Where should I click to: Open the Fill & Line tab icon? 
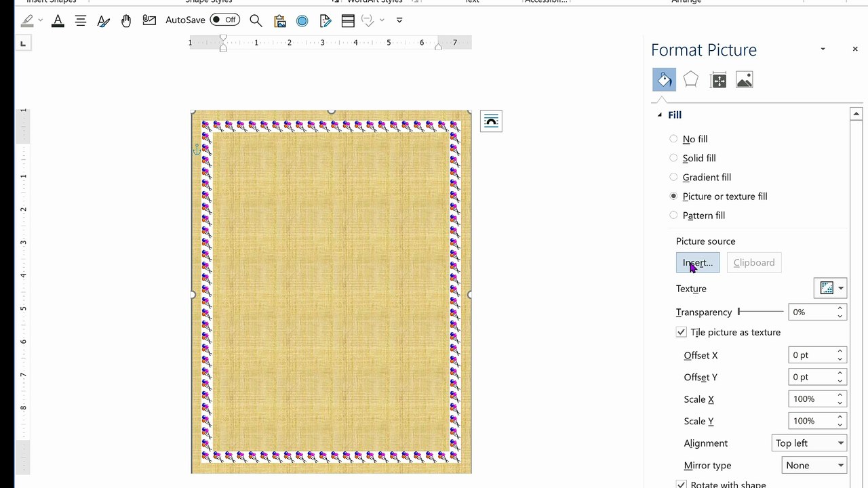pyautogui.click(x=664, y=80)
